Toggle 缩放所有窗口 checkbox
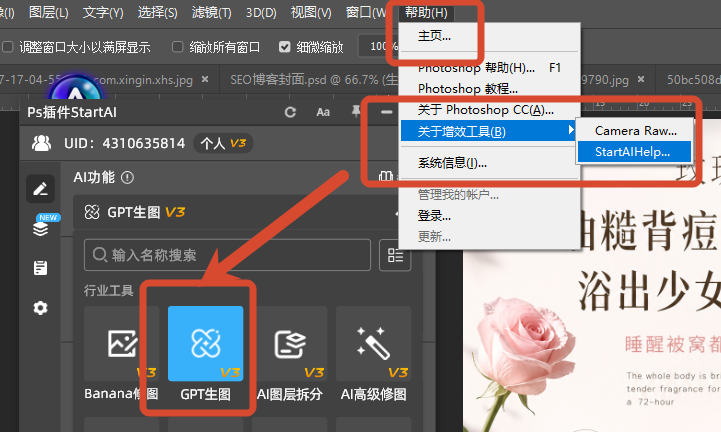The image size is (721, 432). pos(177,47)
